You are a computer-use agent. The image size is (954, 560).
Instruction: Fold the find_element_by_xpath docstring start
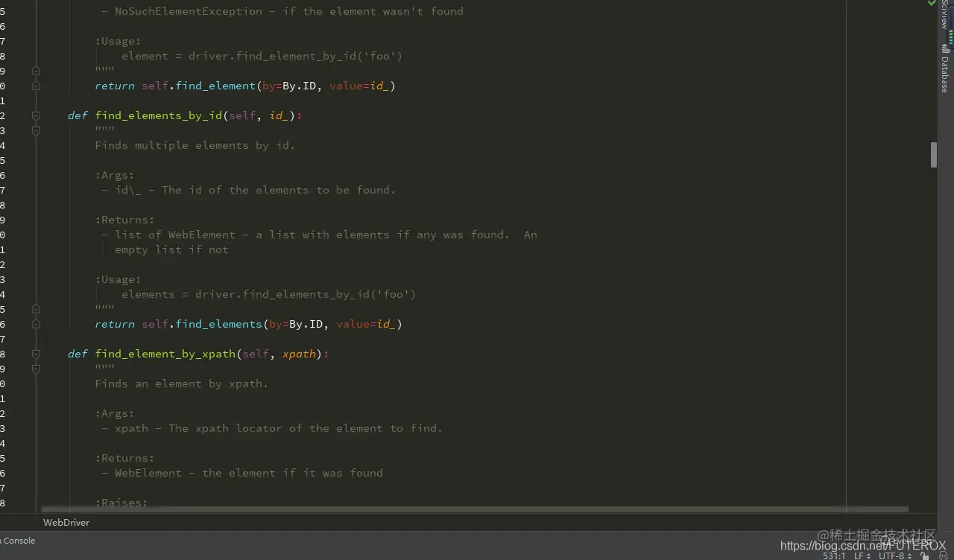[x=36, y=369]
